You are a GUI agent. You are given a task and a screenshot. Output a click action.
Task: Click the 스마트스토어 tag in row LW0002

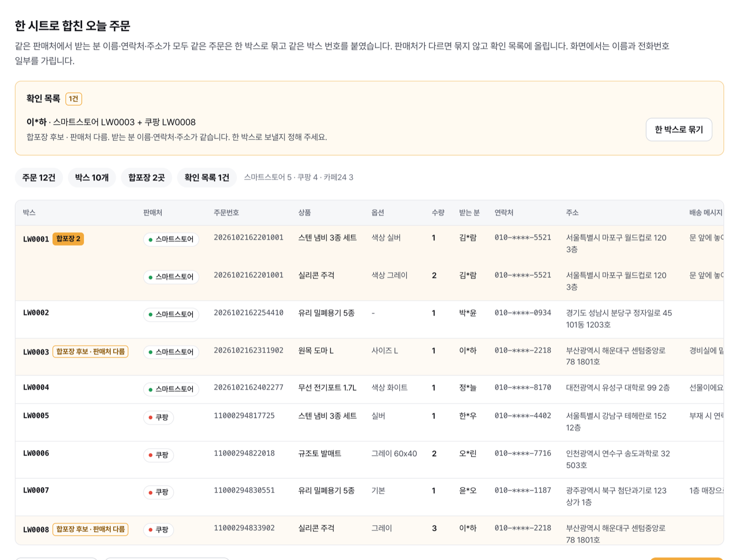coord(171,314)
